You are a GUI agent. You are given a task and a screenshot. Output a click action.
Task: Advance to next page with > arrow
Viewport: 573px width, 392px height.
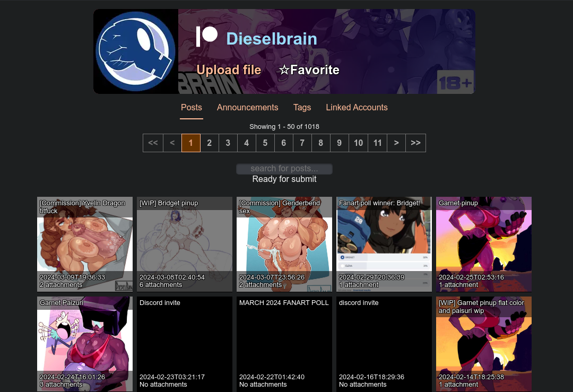pyautogui.click(x=396, y=143)
